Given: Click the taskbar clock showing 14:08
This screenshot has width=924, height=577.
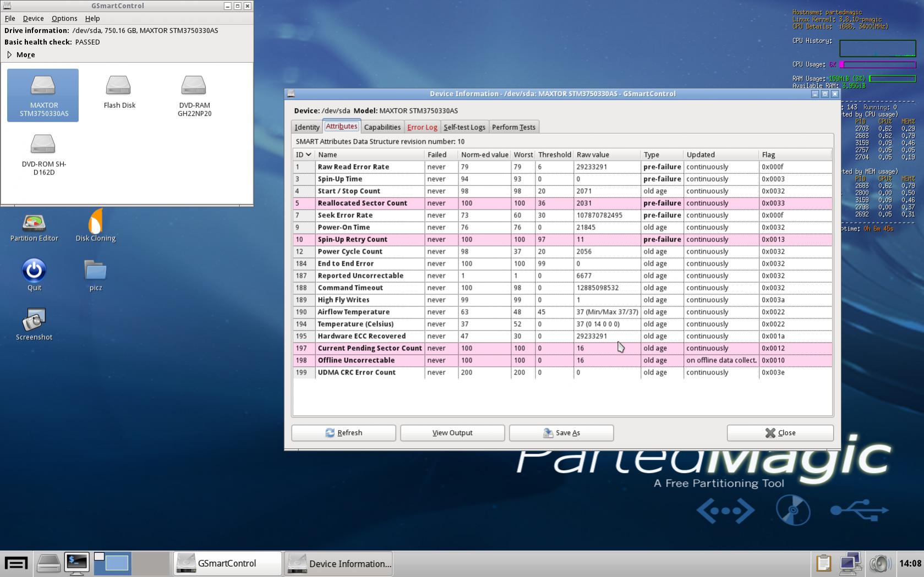Looking at the screenshot, I should (x=910, y=563).
